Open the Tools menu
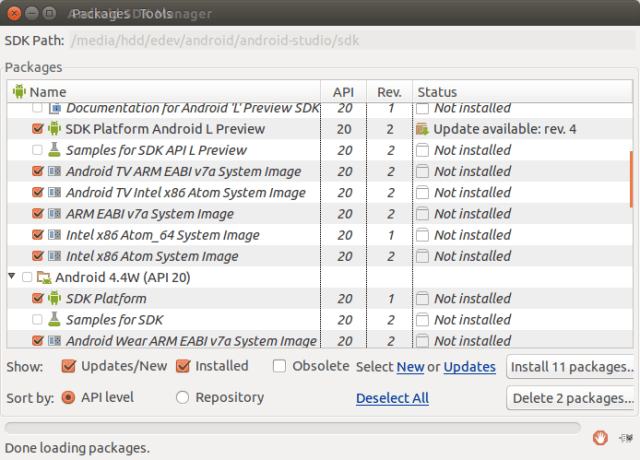The height and width of the screenshot is (460, 640). tap(156, 13)
